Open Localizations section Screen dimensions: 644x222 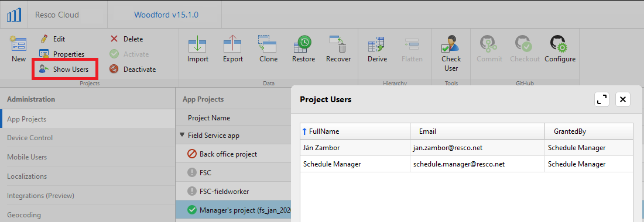[x=88, y=176]
